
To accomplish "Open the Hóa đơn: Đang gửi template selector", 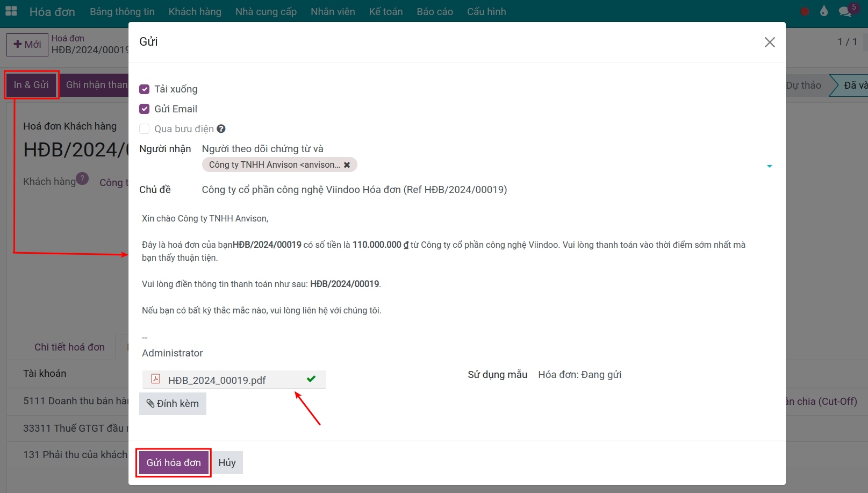I will coord(579,374).
